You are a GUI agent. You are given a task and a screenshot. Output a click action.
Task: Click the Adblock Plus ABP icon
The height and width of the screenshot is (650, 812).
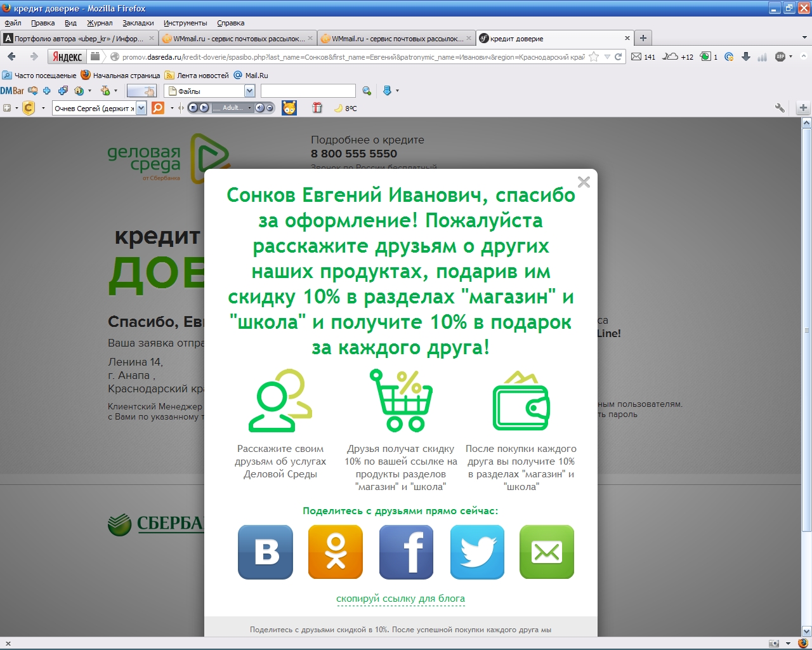point(780,56)
